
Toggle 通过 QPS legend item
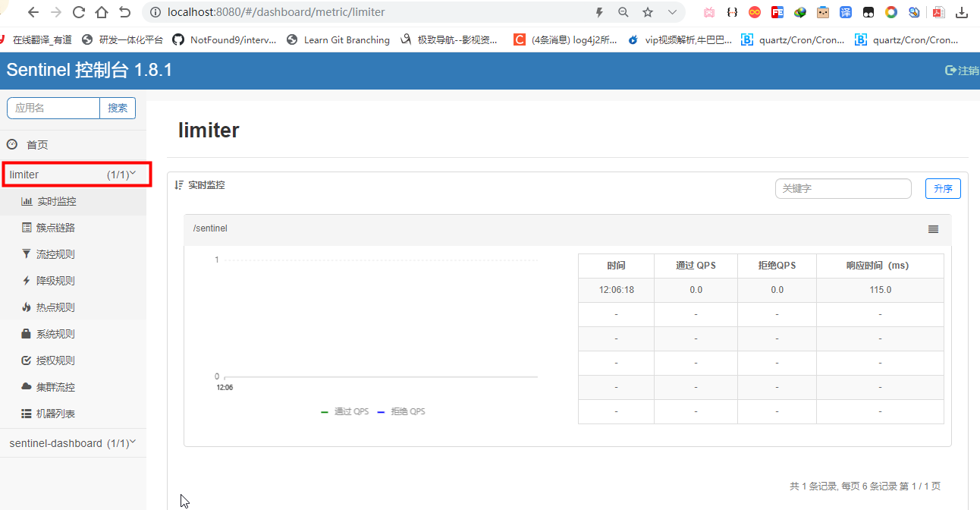[345, 411]
